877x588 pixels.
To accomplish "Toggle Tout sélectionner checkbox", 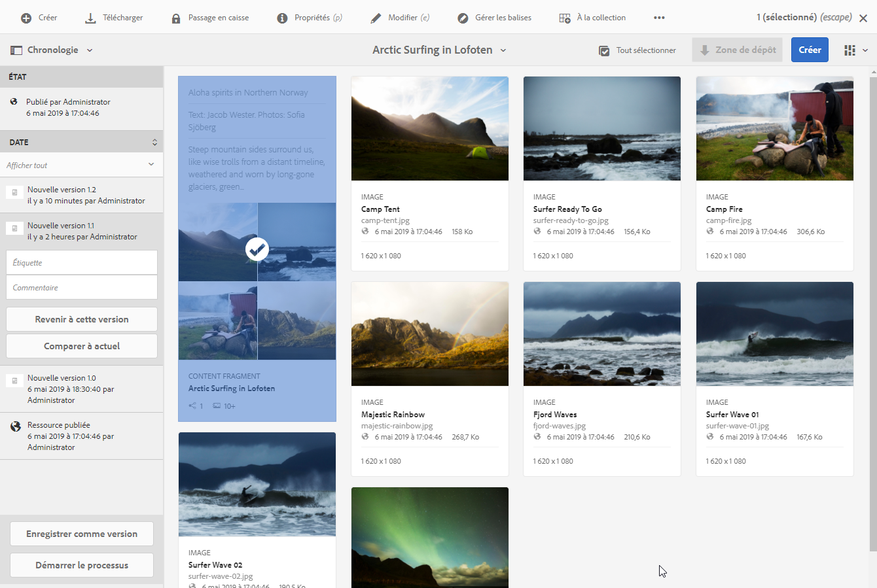I will [605, 51].
